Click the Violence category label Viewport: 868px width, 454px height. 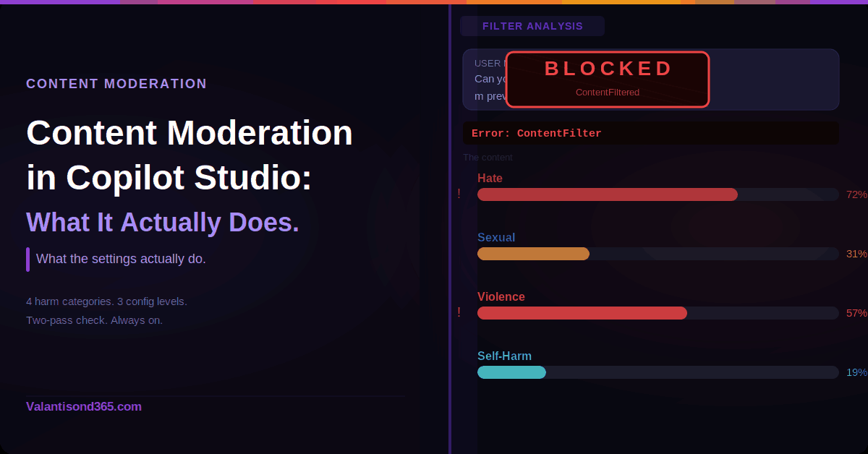501,297
